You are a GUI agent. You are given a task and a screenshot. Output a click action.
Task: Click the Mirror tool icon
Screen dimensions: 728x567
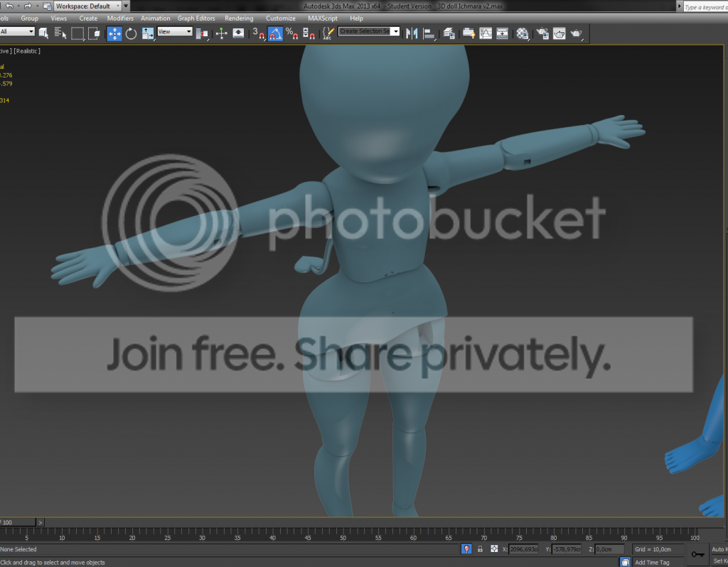tap(412, 33)
